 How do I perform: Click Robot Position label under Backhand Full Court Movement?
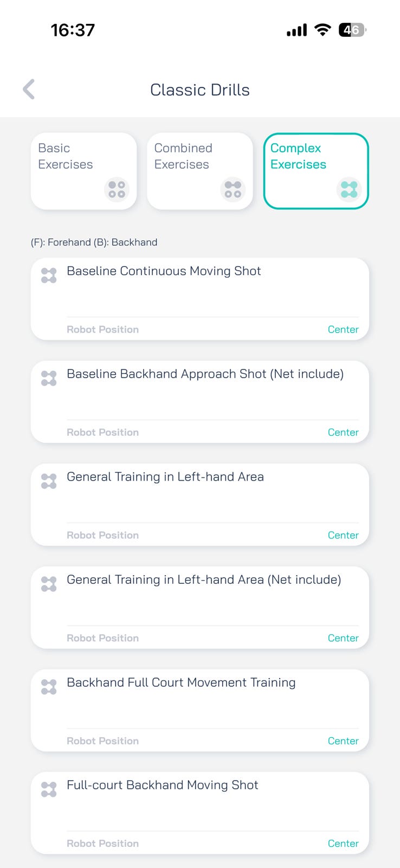pyautogui.click(x=102, y=741)
